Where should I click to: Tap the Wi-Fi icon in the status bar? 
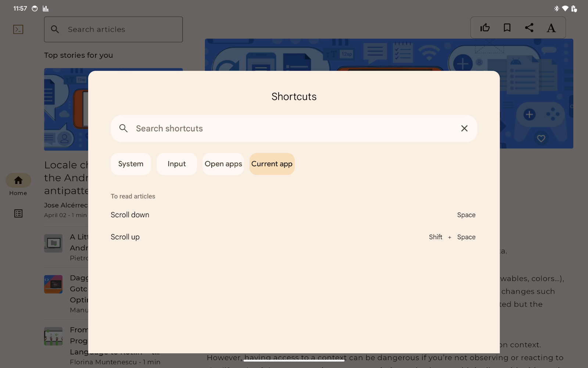click(x=566, y=8)
